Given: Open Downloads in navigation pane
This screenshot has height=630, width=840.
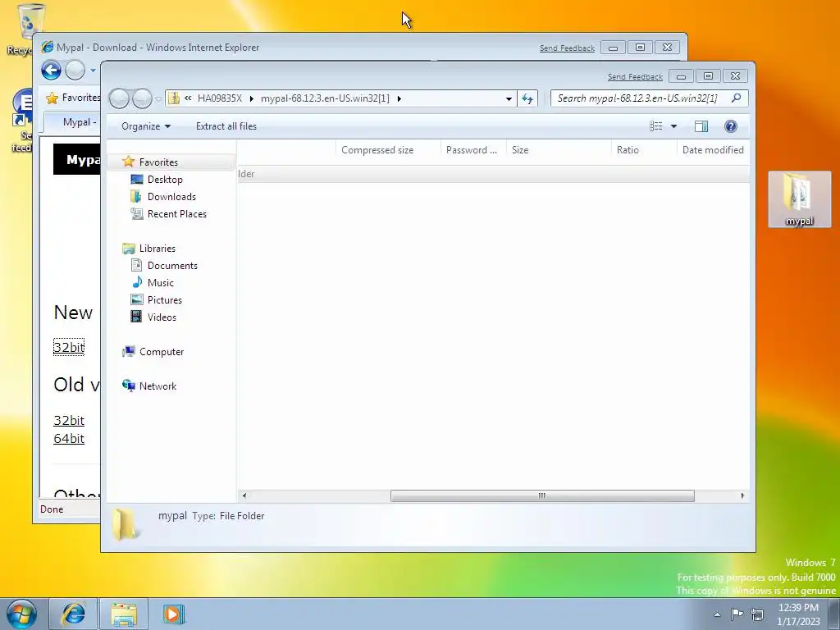Looking at the screenshot, I should [x=171, y=197].
